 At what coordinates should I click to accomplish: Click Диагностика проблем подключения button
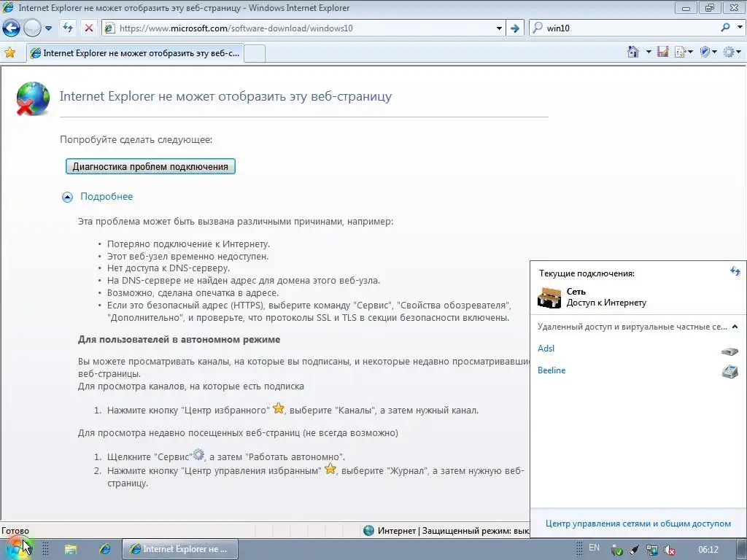tap(150, 167)
